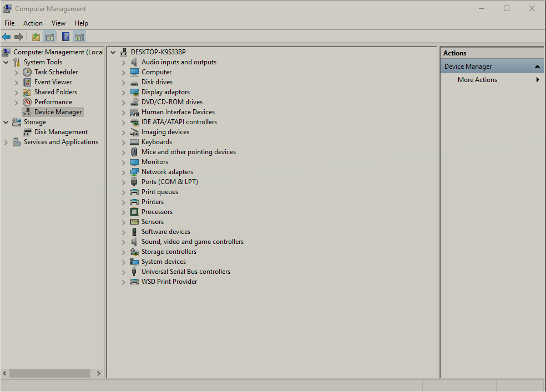The image size is (546, 392).
Task: Select Device Manager in the console tree
Action: coord(58,112)
